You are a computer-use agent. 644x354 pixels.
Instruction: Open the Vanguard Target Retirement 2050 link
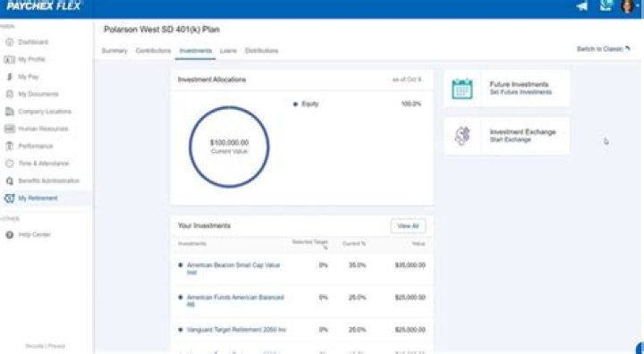point(236,330)
